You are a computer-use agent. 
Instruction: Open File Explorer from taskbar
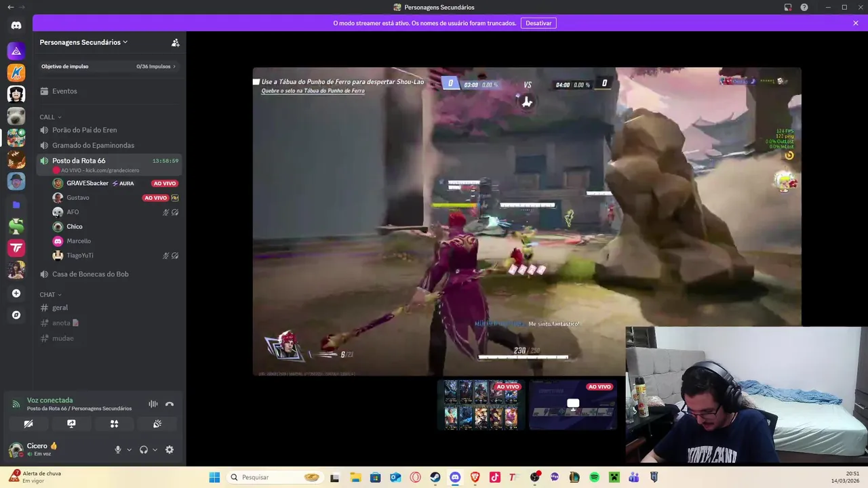[x=355, y=477]
